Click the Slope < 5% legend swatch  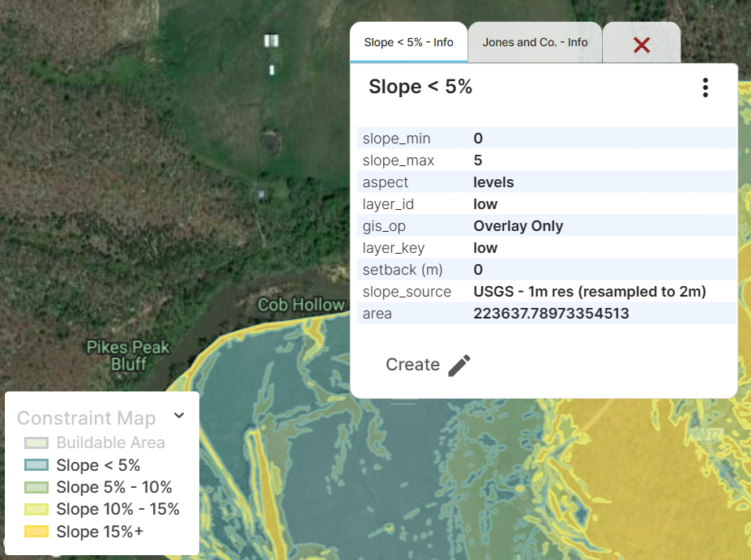[36, 465]
